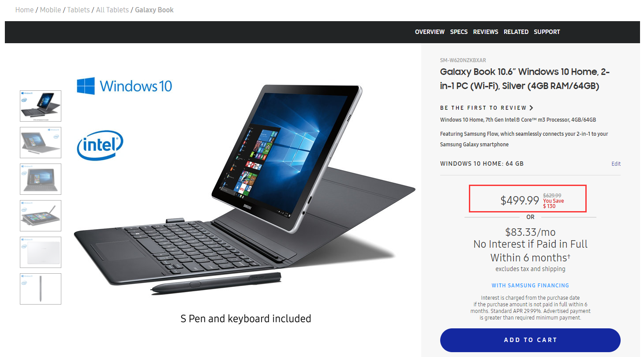
Task: Click the Home breadcrumb link
Action: pos(24,10)
